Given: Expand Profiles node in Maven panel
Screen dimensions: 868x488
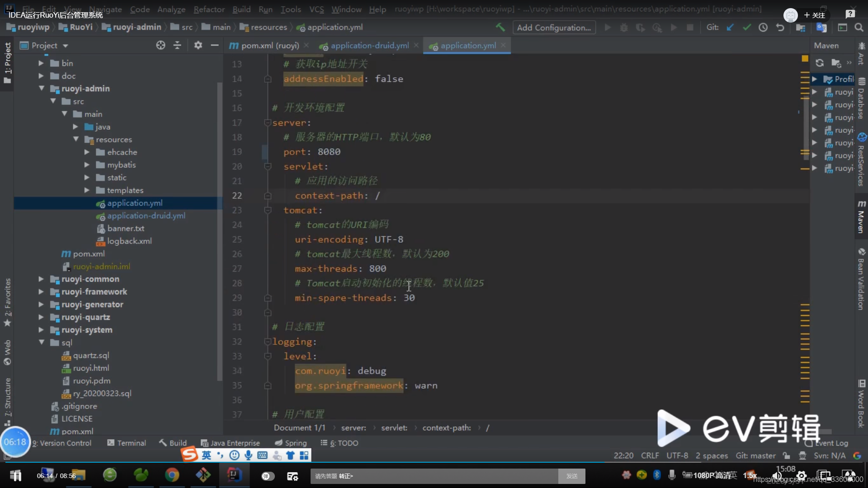Looking at the screenshot, I should (814, 79).
